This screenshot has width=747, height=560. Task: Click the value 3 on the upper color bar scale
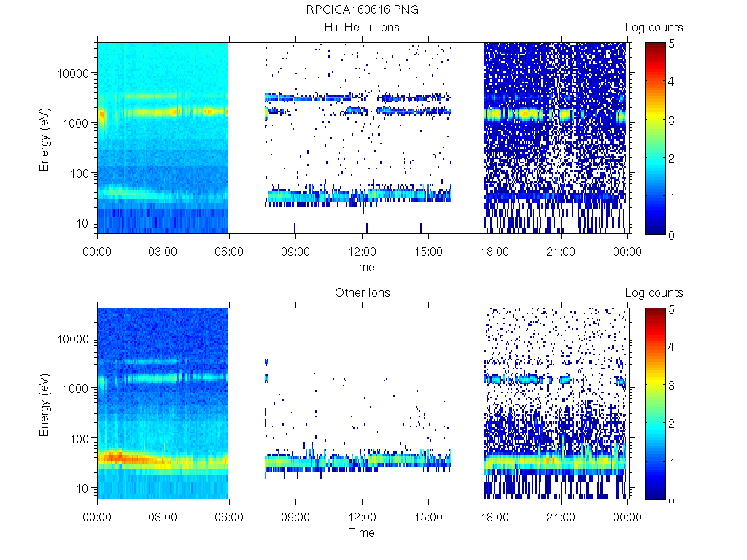tap(672, 120)
